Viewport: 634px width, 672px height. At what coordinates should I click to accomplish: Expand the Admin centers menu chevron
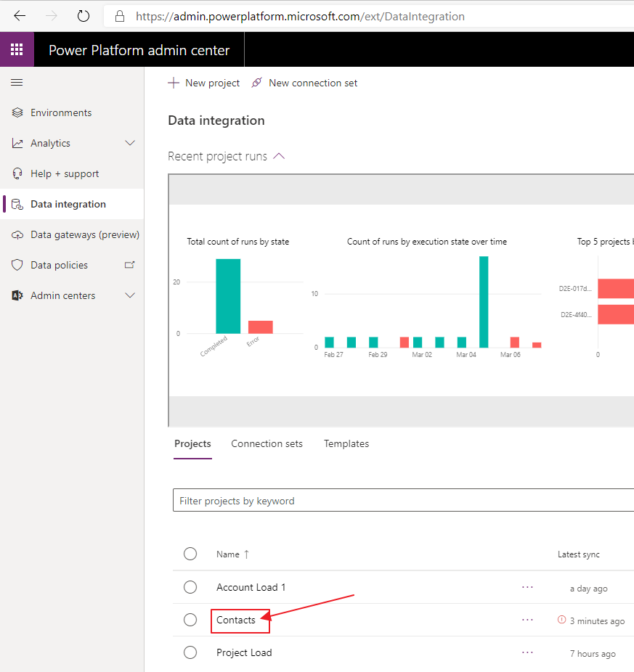130,295
